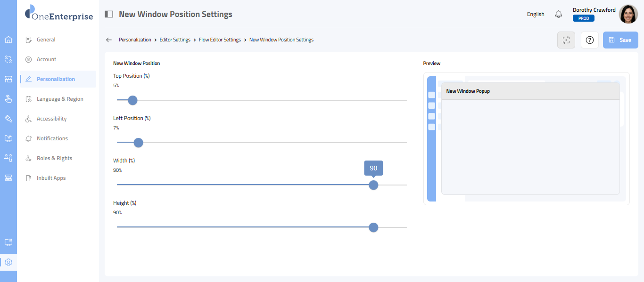644x282 pixels.
Task: Open the storefront icon in the left rail
Action: tap(8, 79)
